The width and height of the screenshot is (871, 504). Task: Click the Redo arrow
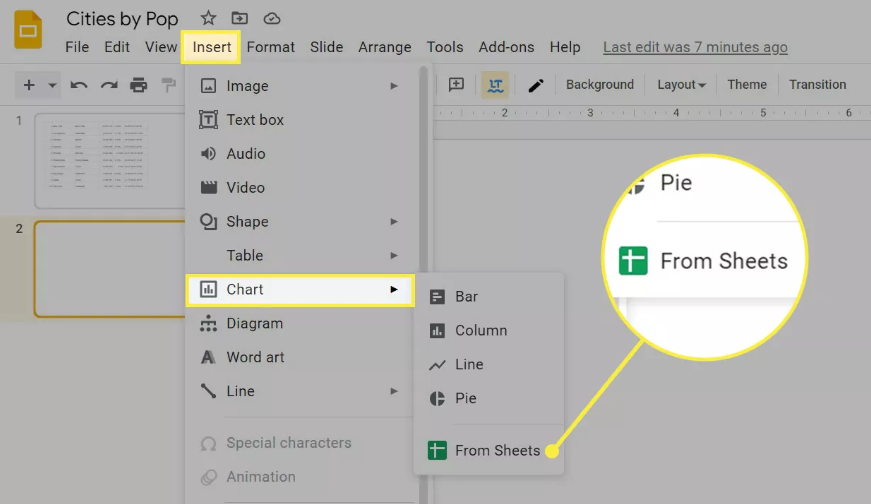pos(109,85)
